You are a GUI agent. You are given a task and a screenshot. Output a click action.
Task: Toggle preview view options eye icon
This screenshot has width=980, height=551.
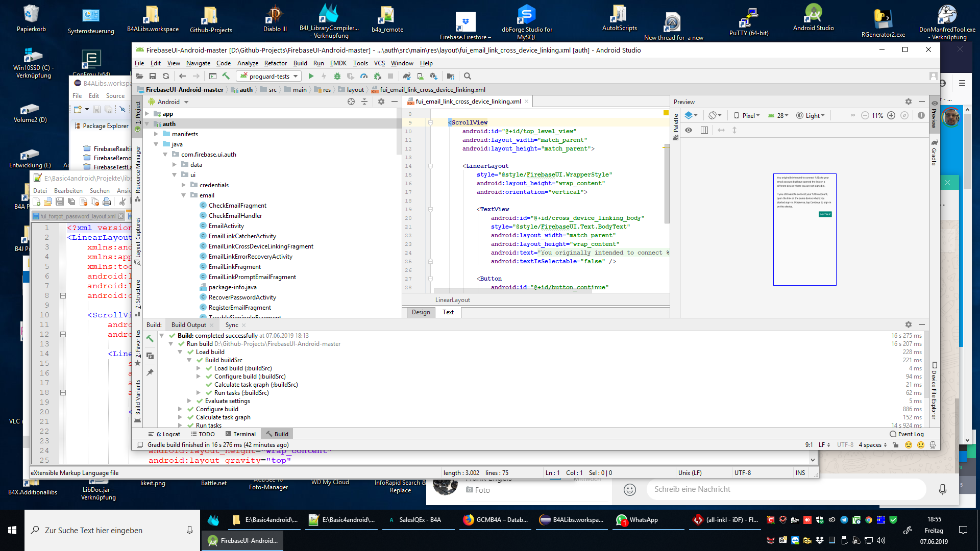pyautogui.click(x=689, y=130)
